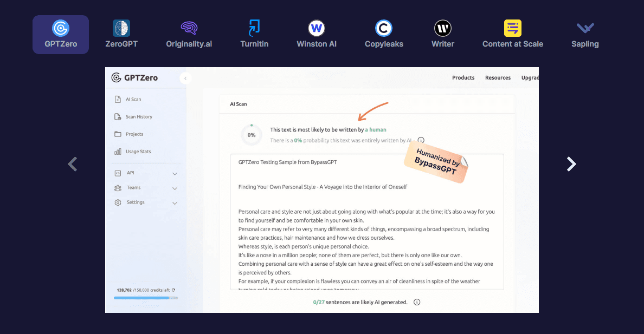Click the credits usage progress bar

(x=146, y=298)
